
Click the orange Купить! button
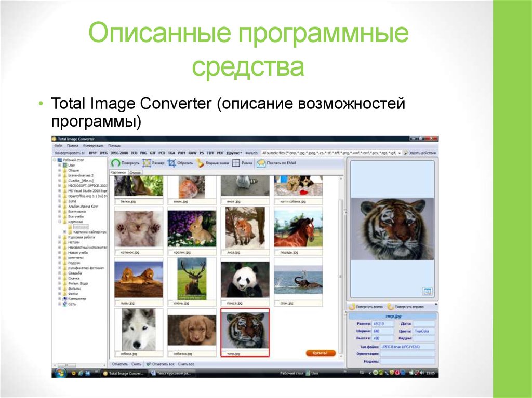(321, 352)
